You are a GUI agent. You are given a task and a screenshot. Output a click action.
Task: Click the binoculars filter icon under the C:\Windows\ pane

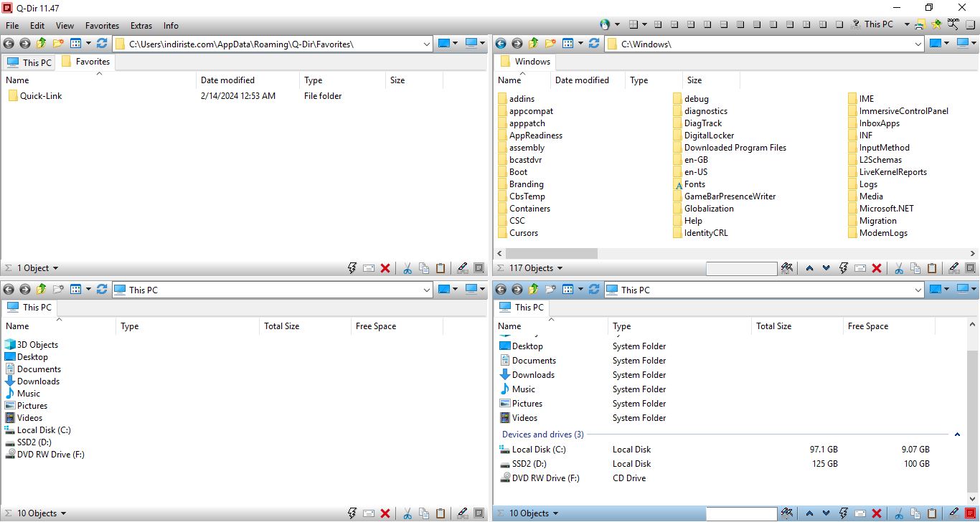(x=787, y=268)
